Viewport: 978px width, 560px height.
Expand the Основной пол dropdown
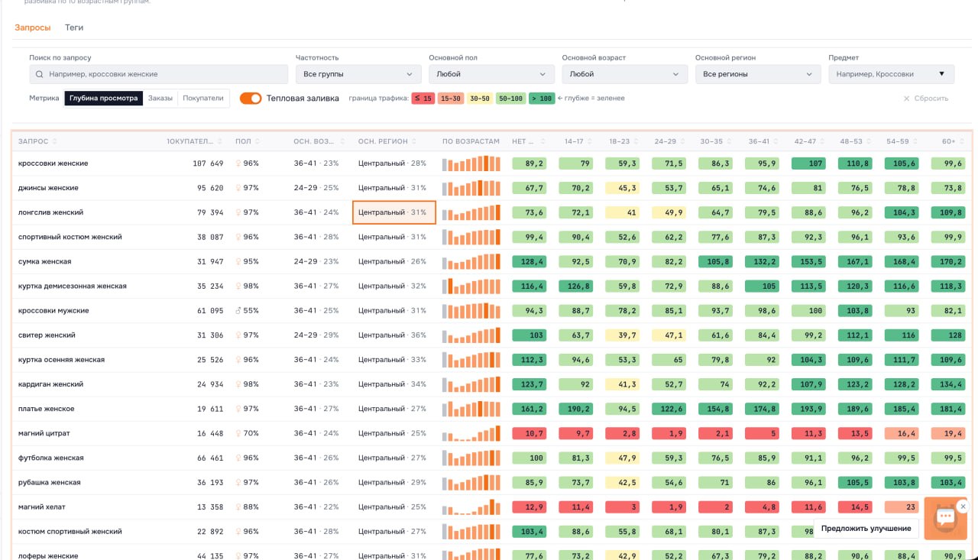coord(491,74)
